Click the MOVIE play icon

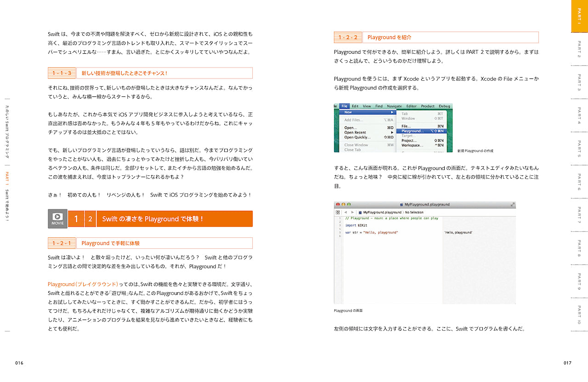click(57, 217)
